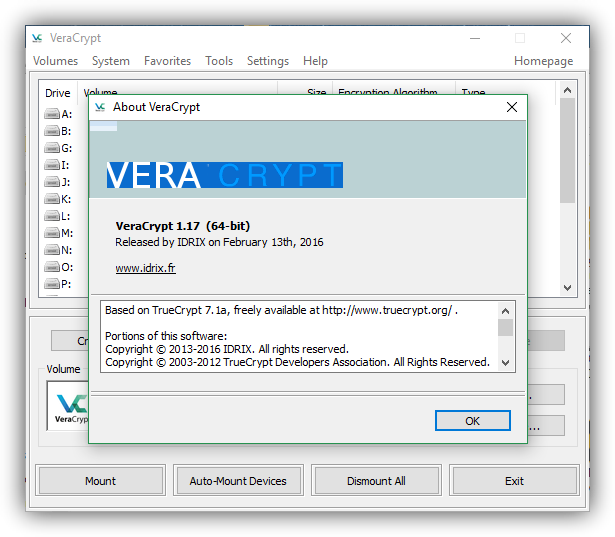Open the System menu
Viewport: 615px width, 537px height.
point(111,61)
